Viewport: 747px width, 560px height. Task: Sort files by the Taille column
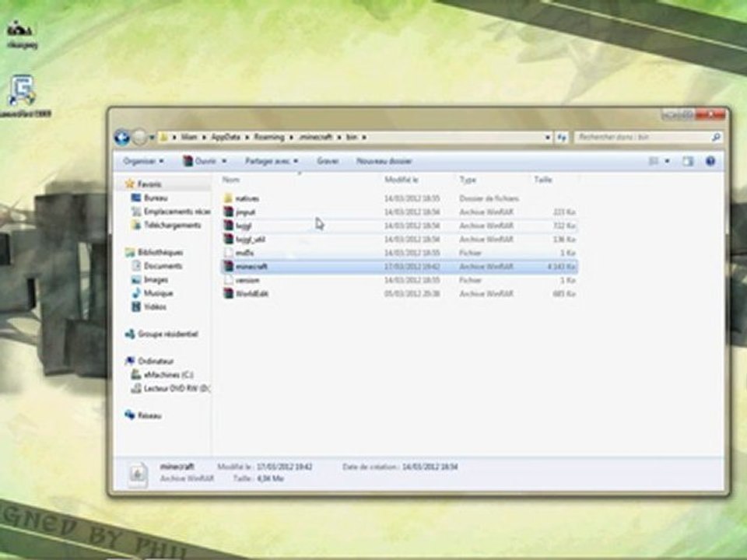click(543, 180)
